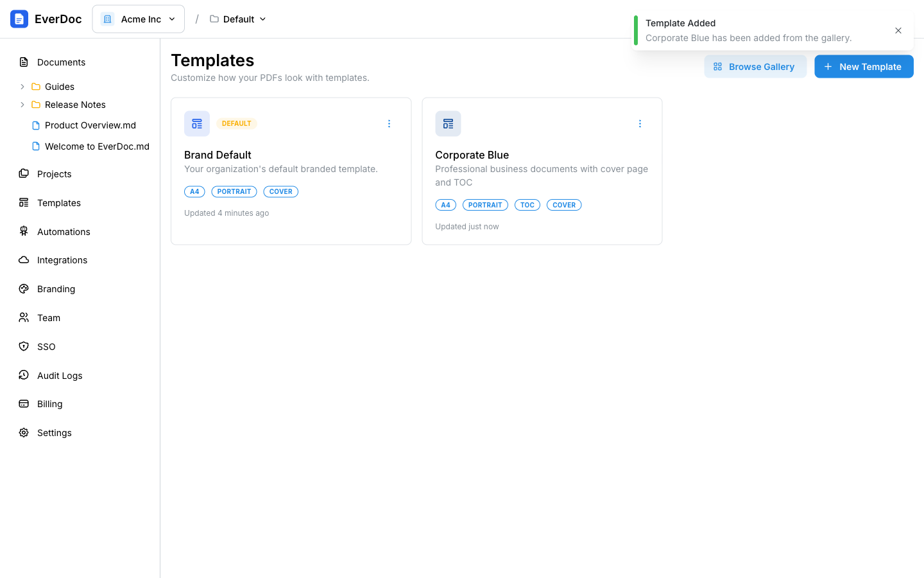The height and width of the screenshot is (578, 924).
Task: Click the New Template button
Action: coord(864,67)
